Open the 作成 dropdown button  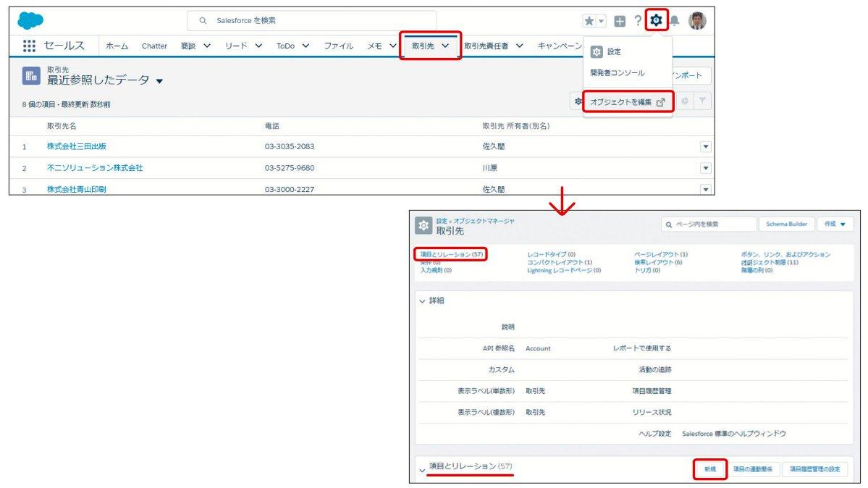[x=834, y=224]
